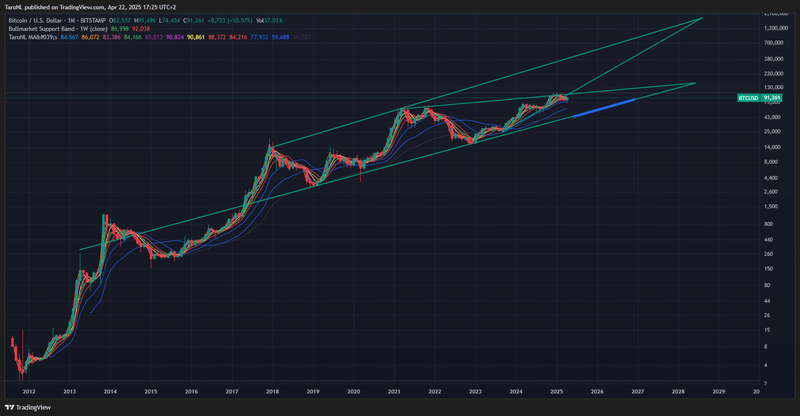
Task: Click the 2016 label on time axis
Action: click(x=191, y=391)
